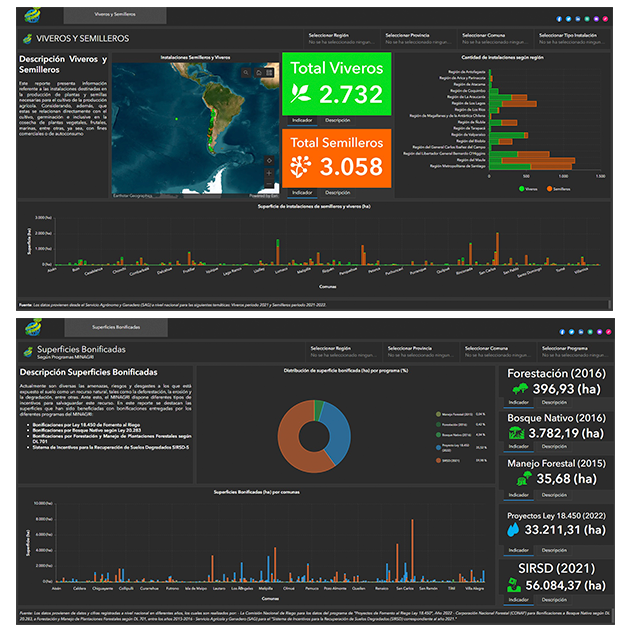Screen dimensions: 630x630
Task: Show Descripción tab under Total Viveros
Action: tap(338, 120)
